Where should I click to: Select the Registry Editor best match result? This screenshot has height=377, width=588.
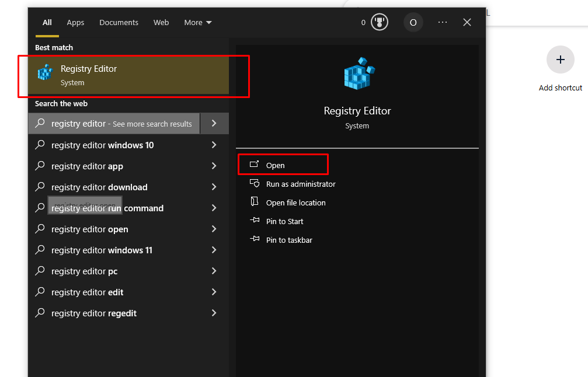(128, 75)
